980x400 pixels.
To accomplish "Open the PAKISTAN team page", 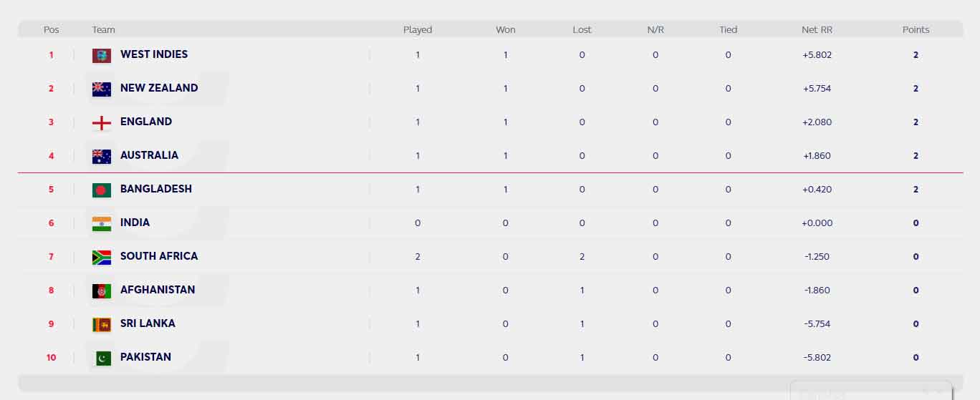I will click(x=145, y=357).
